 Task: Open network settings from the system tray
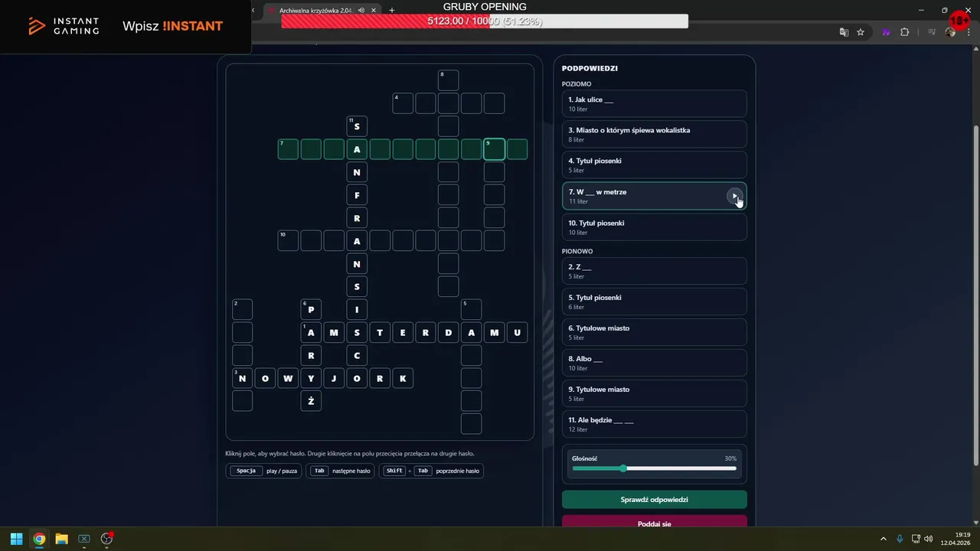tap(916, 539)
